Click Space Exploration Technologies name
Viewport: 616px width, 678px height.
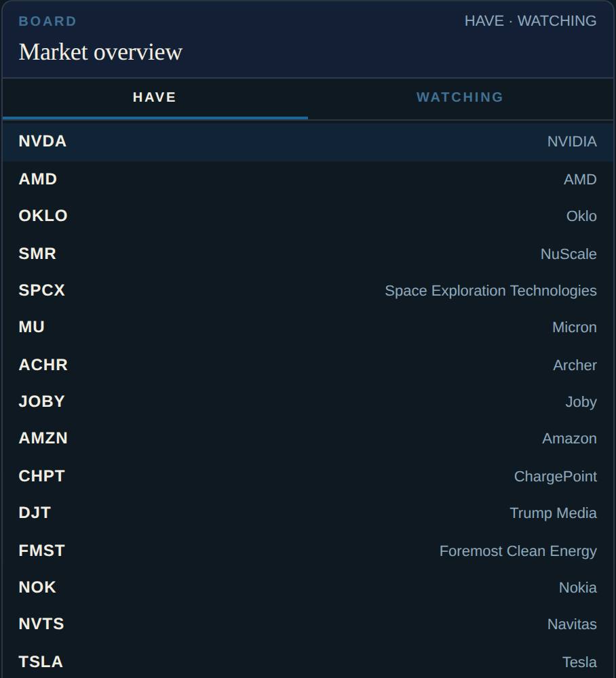pos(490,291)
